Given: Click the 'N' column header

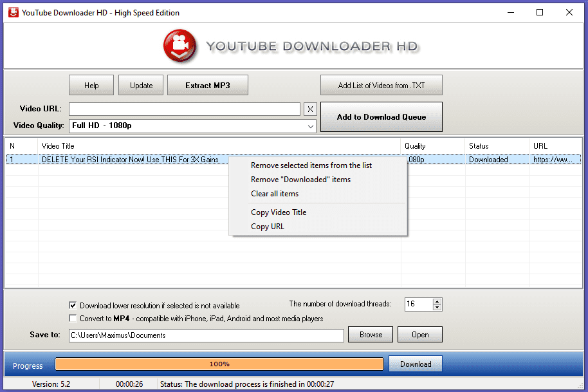Looking at the screenshot, I should click(x=22, y=146).
